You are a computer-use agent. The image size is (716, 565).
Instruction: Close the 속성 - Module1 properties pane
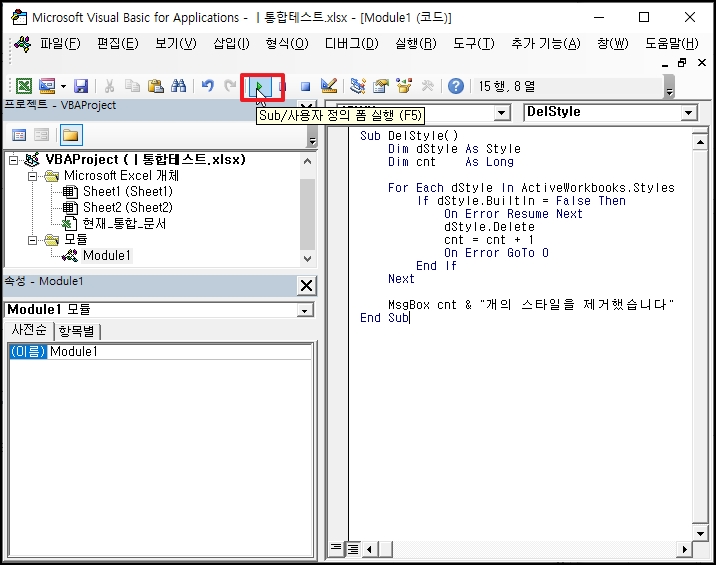click(306, 286)
